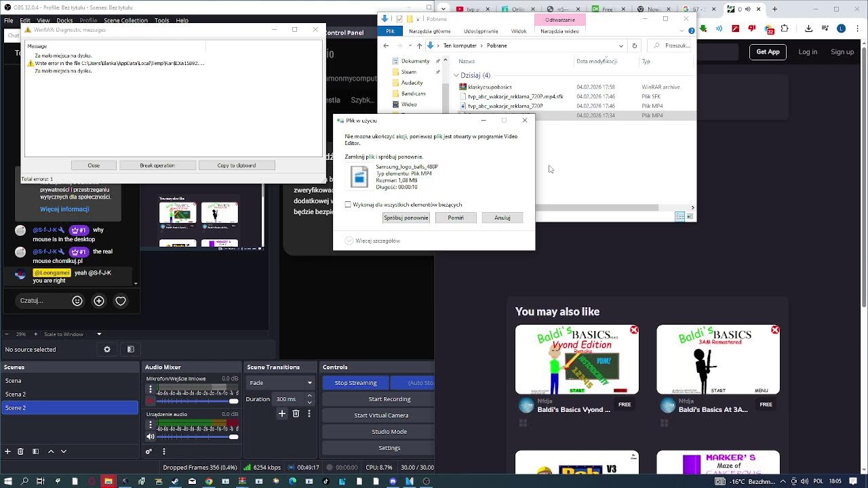Open scene filters icon in Scenes panel

click(35, 451)
